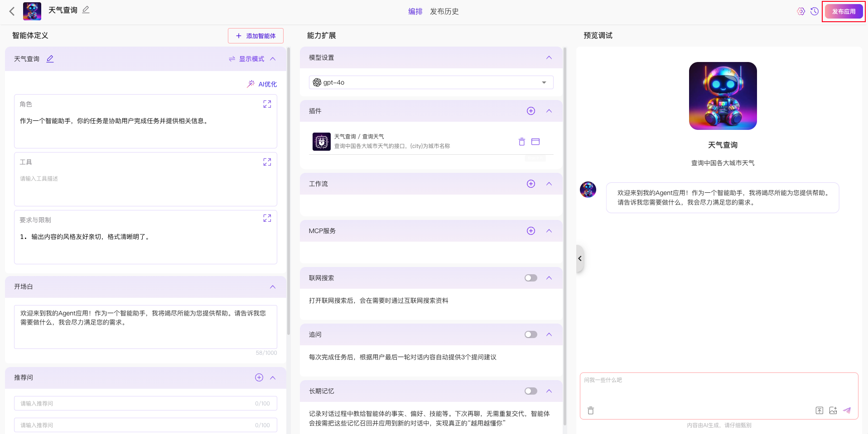
Task: Enable the 长期记忆 toggle
Action: [x=531, y=391]
